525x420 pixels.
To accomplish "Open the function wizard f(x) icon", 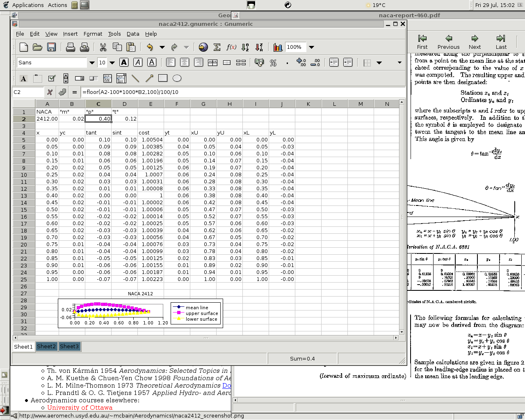I will (231, 47).
